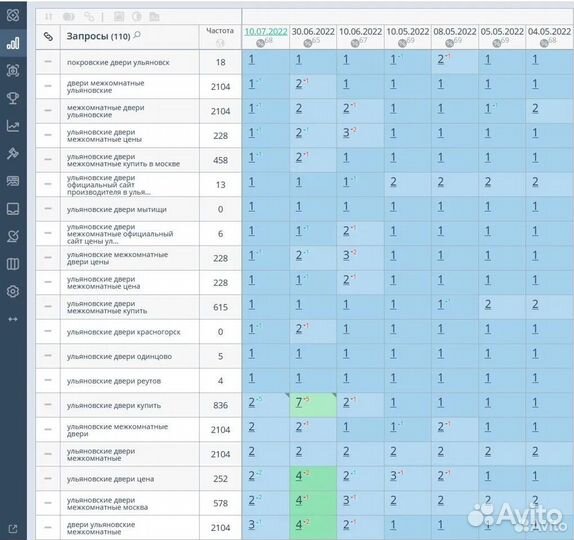Screen dimensions: 574x540
Task: Select the query ульяновские двери купить
Action: (x=113, y=406)
